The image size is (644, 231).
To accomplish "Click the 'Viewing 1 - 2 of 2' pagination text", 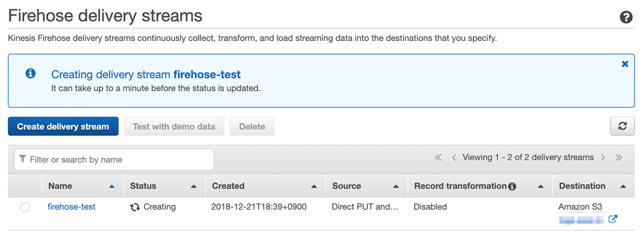I will coord(528,157).
